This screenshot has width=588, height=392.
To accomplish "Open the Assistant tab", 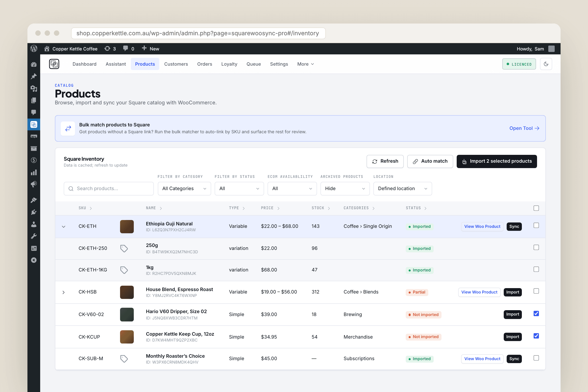I will [116, 64].
